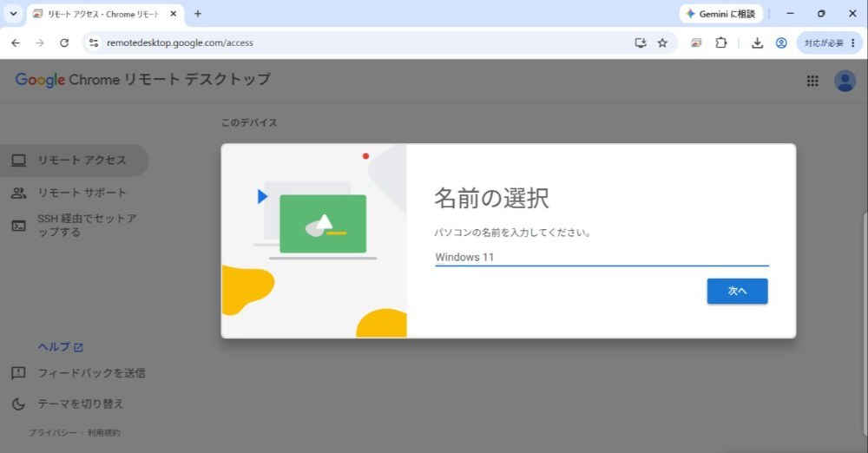
Task: Click the computer name input field
Action: point(602,257)
